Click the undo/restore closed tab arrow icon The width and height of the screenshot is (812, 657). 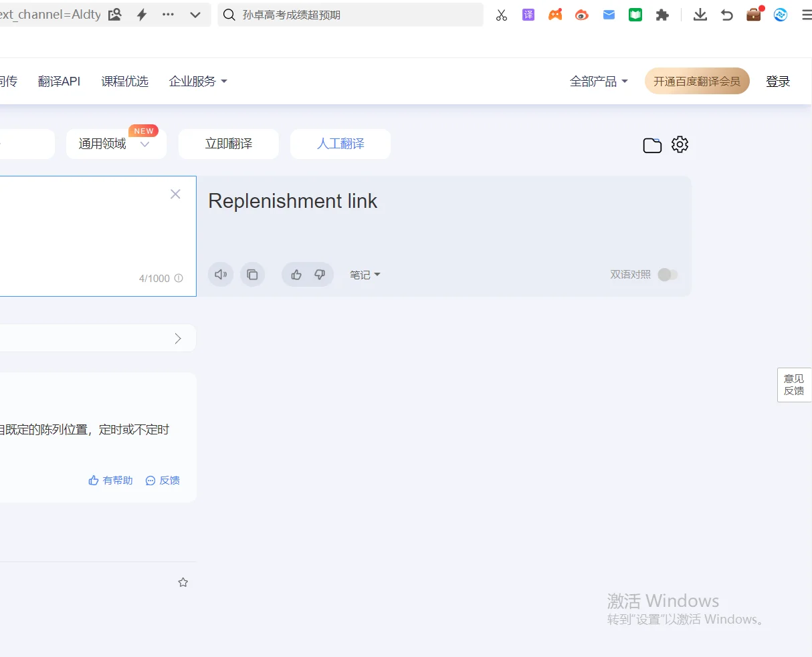tap(727, 15)
